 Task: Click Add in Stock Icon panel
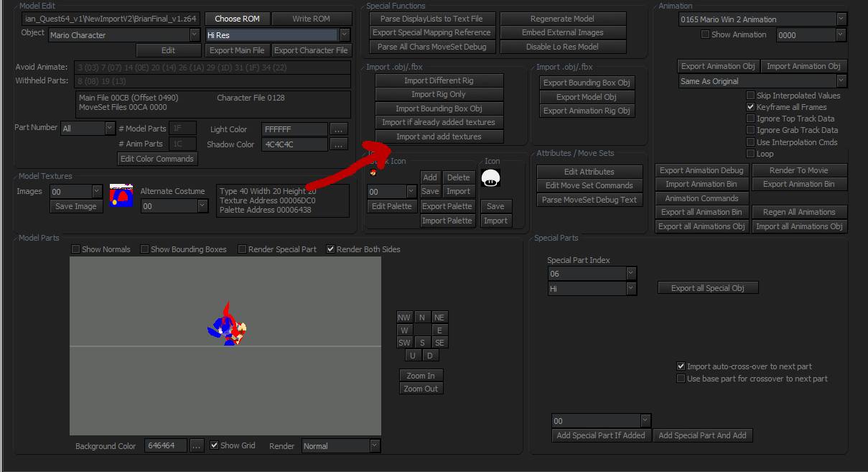430,177
